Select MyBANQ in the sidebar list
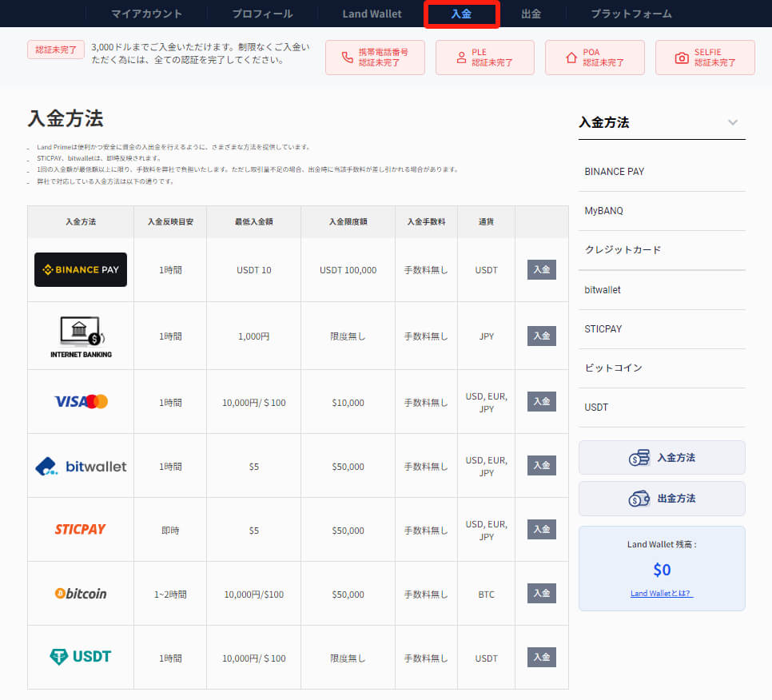772x700 pixels. click(604, 211)
